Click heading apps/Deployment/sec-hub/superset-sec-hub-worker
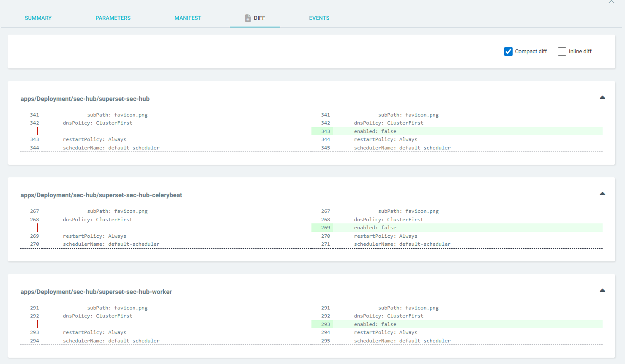The width and height of the screenshot is (625, 364). tap(96, 292)
